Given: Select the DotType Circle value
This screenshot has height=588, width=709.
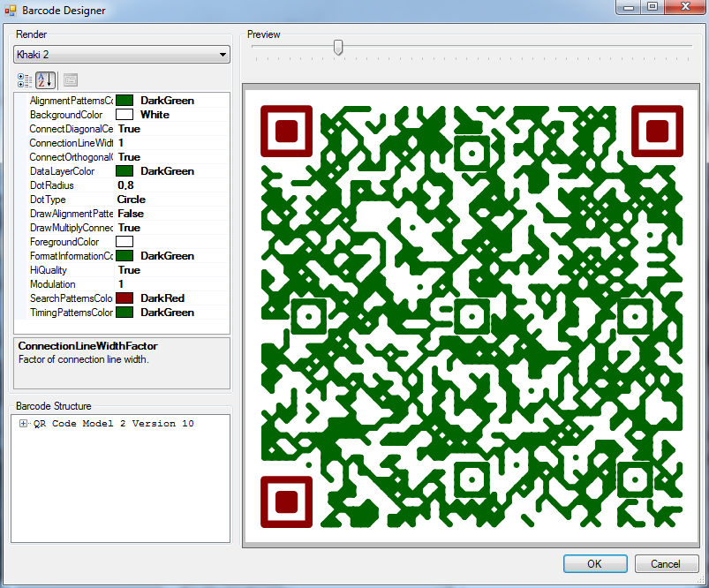Looking at the screenshot, I should click(132, 200).
